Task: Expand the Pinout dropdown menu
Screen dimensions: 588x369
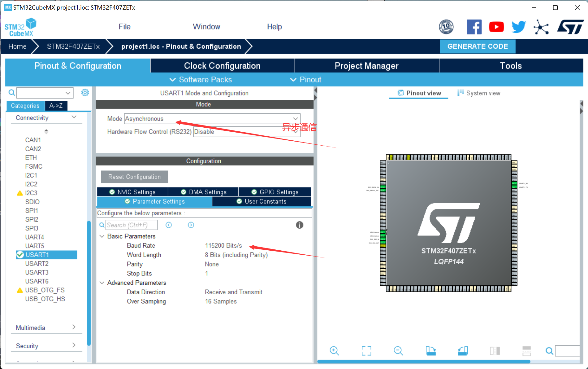Action: pos(305,80)
